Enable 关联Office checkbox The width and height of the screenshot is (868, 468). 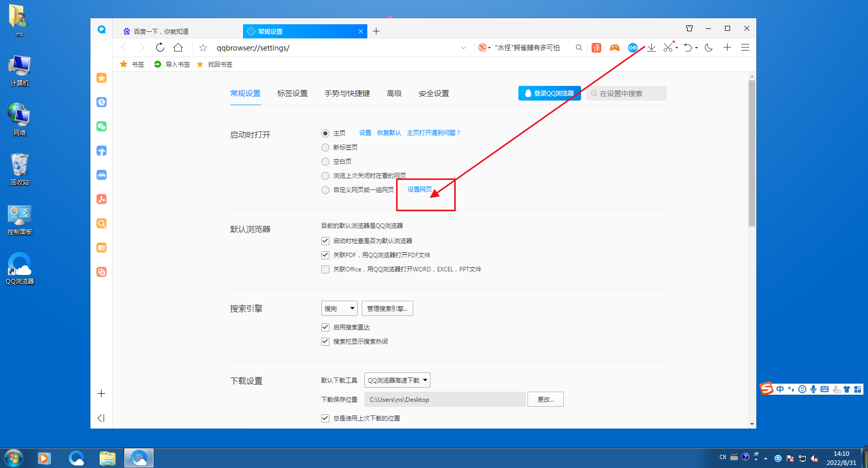tap(325, 269)
